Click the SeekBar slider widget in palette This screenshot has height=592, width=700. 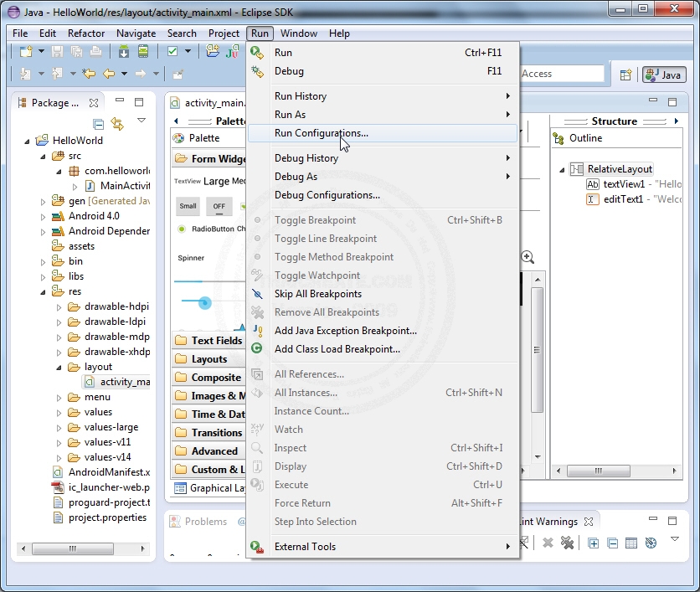(204, 302)
